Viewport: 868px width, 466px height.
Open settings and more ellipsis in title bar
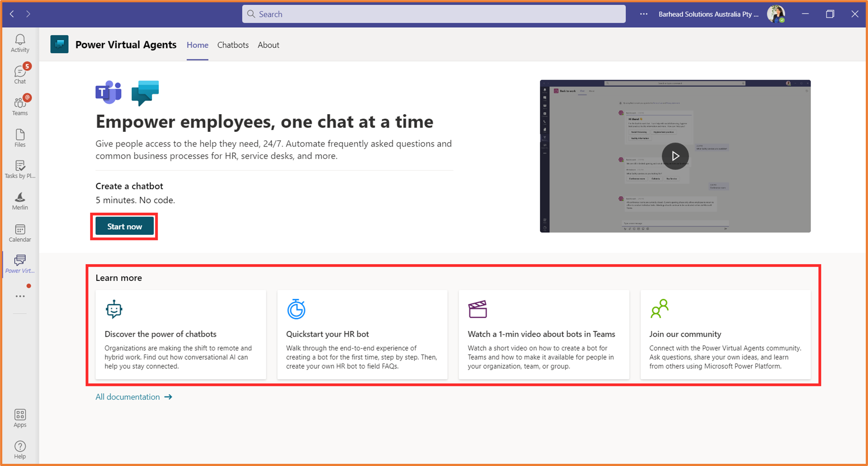point(643,14)
